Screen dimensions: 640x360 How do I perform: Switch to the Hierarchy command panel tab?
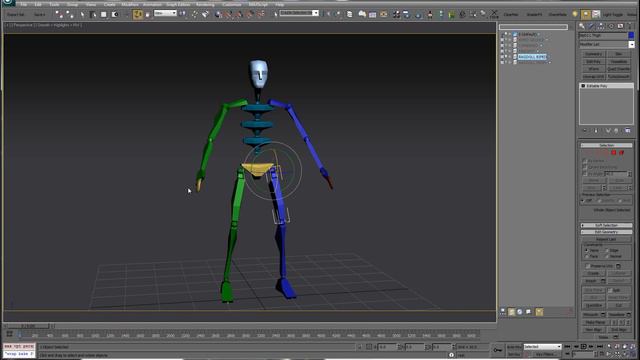point(601,26)
